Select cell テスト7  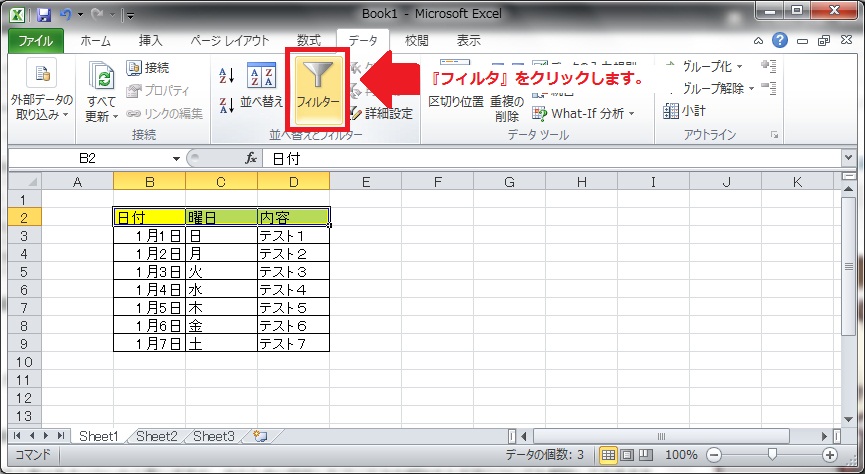click(x=293, y=344)
